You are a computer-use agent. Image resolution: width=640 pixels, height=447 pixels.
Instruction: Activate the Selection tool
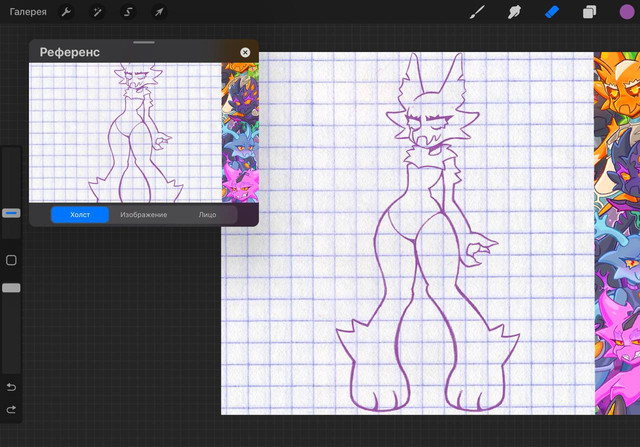(128, 12)
